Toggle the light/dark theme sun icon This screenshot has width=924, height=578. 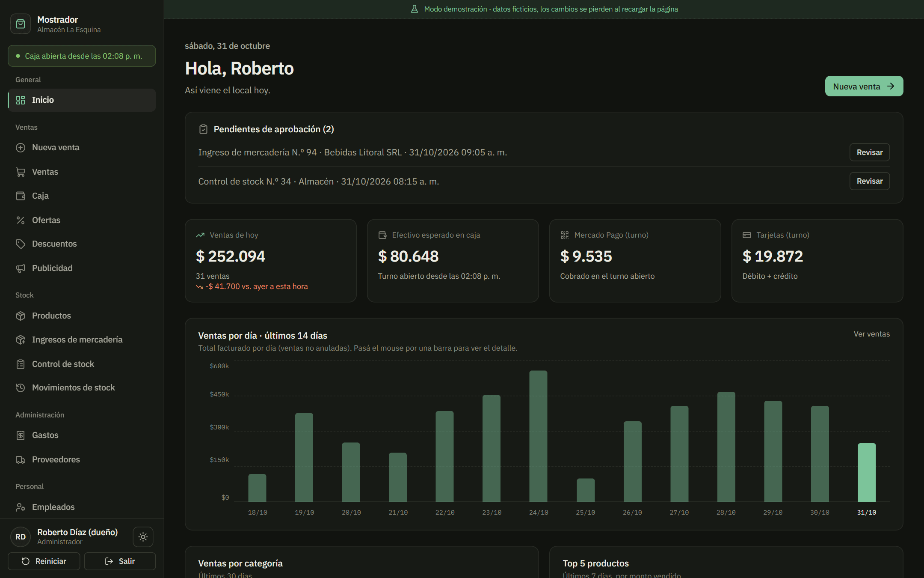(x=143, y=536)
